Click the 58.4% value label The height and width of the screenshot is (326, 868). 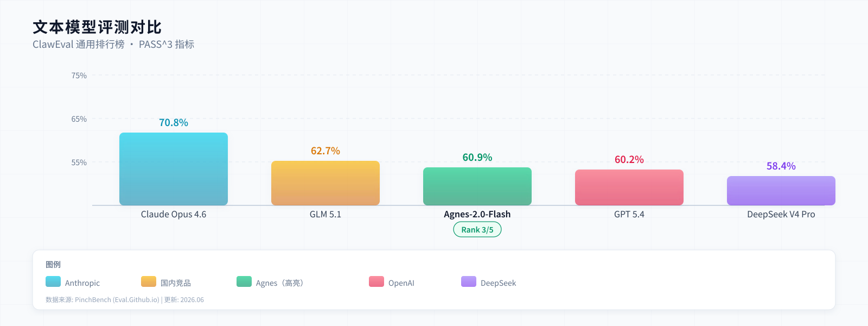click(x=781, y=166)
